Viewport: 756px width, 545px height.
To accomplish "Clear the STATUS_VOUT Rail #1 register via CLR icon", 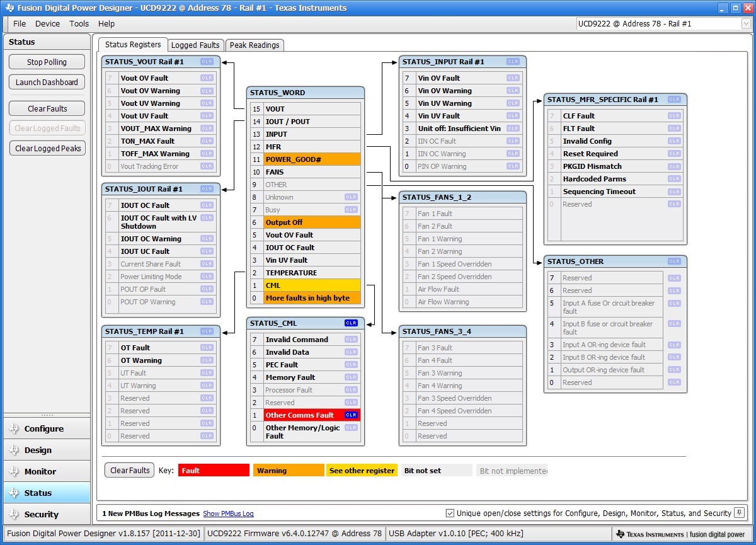I will point(207,62).
